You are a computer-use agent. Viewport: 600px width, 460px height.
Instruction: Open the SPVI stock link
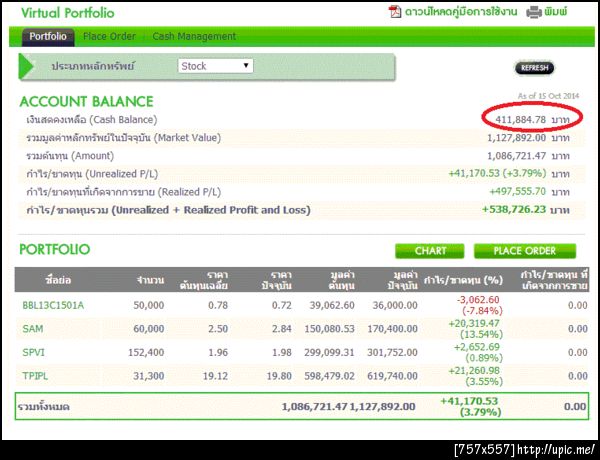[33, 352]
